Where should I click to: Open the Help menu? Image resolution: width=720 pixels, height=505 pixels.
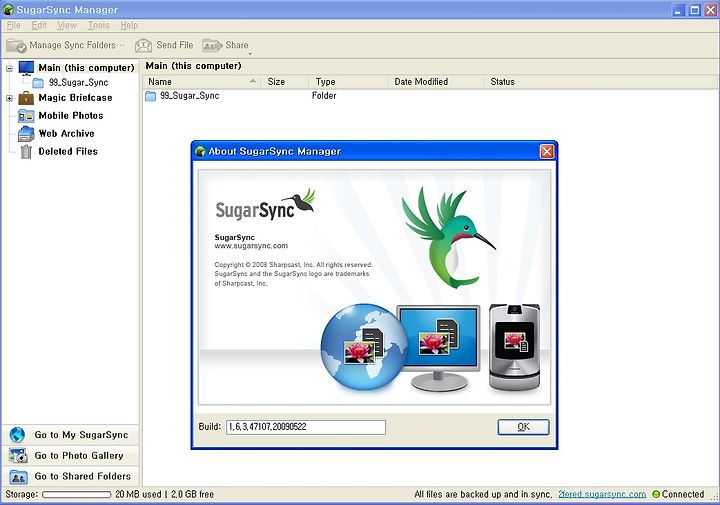click(129, 25)
